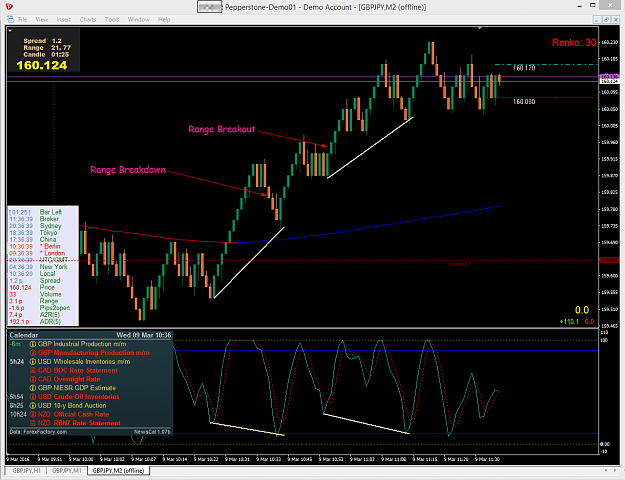Click the +110.1 profit readout
This screenshot has width=625, height=480.
[x=569, y=321]
